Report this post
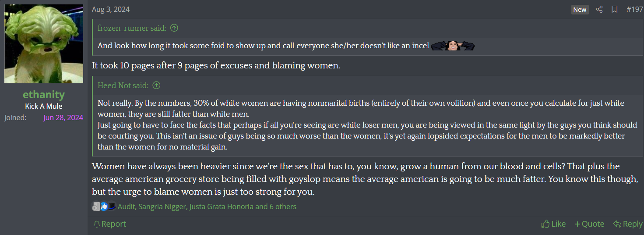The image size is (644, 235). point(110,224)
